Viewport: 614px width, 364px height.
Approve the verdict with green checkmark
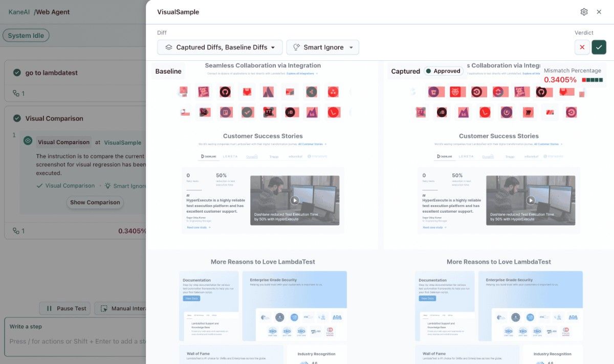(x=599, y=47)
